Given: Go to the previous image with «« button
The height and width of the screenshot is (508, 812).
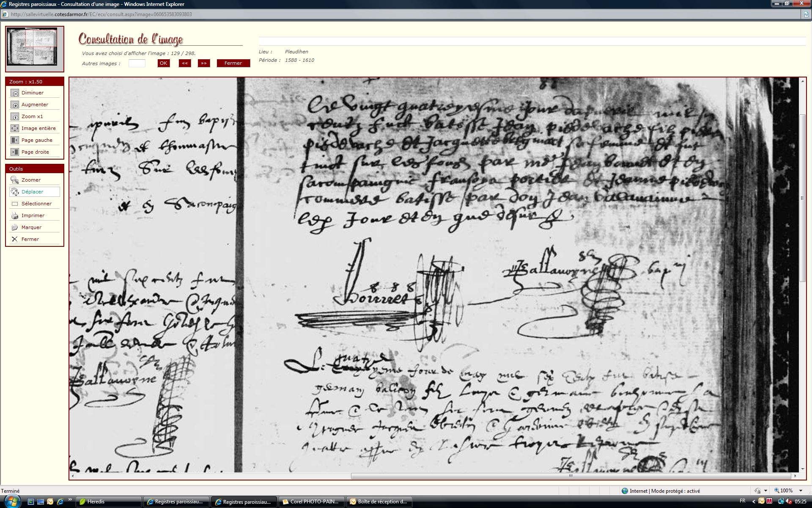Looking at the screenshot, I should tap(185, 63).
